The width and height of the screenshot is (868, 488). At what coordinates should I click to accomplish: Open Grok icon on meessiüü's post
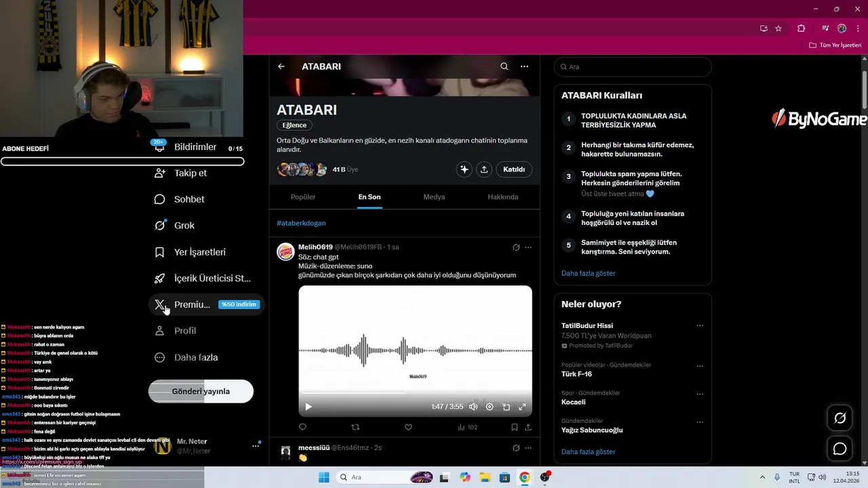(x=516, y=448)
